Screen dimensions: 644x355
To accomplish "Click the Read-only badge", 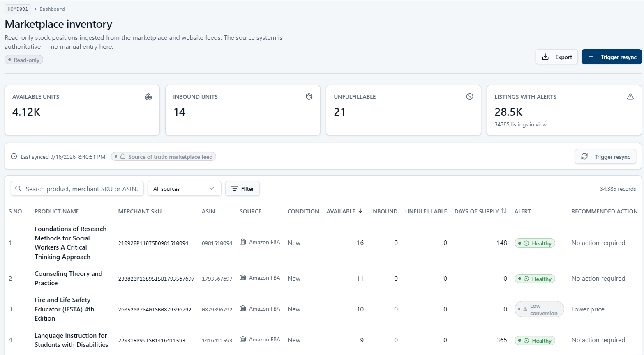I will 24,60.
